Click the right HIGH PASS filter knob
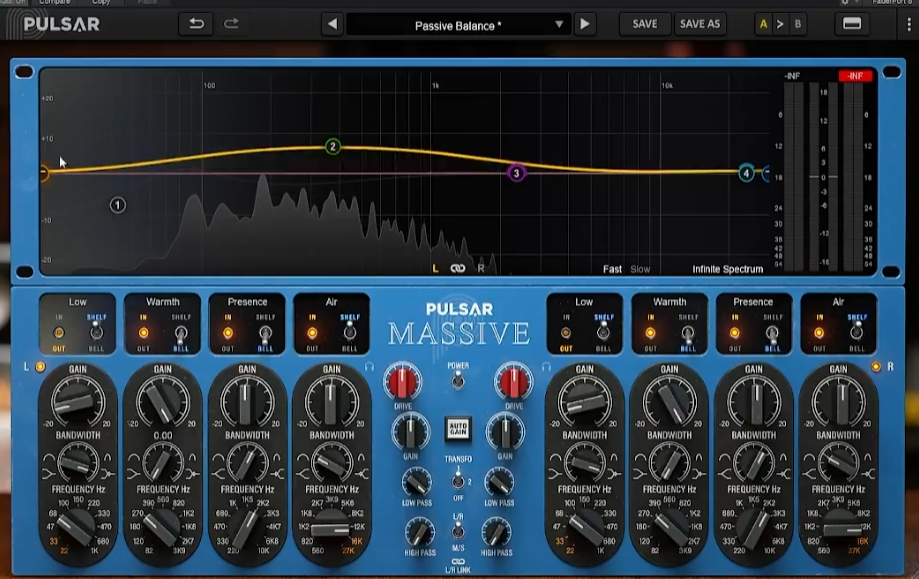The image size is (919, 579). click(x=496, y=533)
